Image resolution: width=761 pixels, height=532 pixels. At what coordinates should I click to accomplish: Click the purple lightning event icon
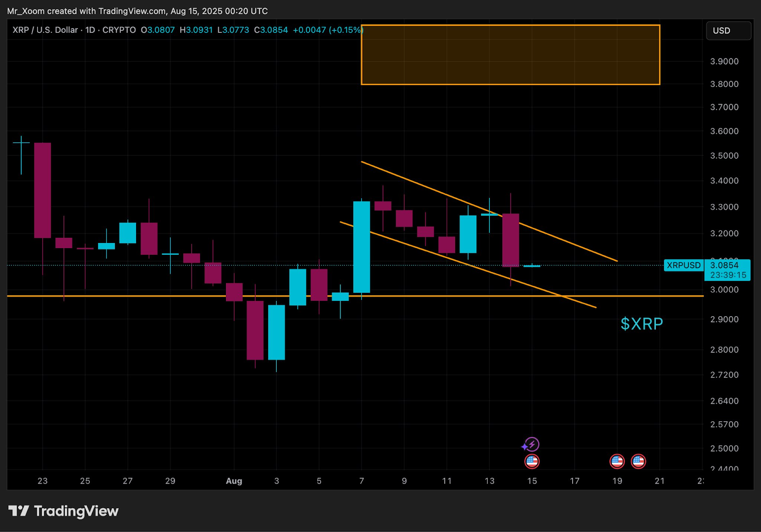(531, 445)
